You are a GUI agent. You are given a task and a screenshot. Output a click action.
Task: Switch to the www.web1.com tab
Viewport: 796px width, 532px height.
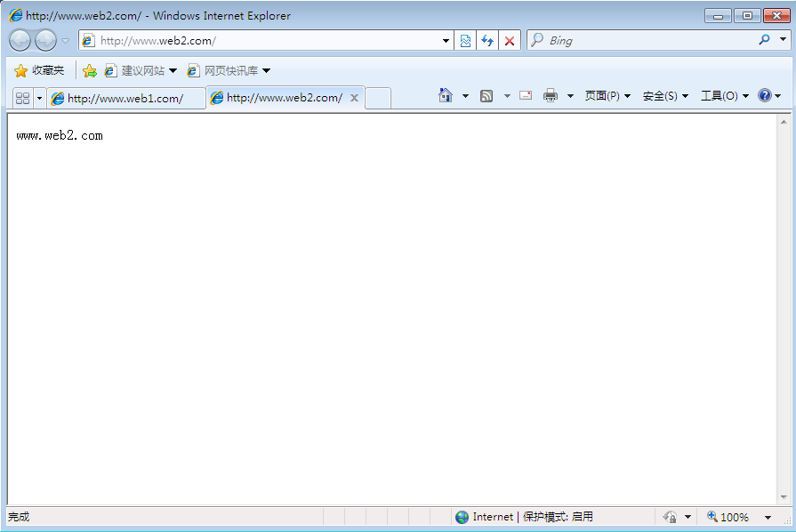pyautogui.click(x=126, y=98)
